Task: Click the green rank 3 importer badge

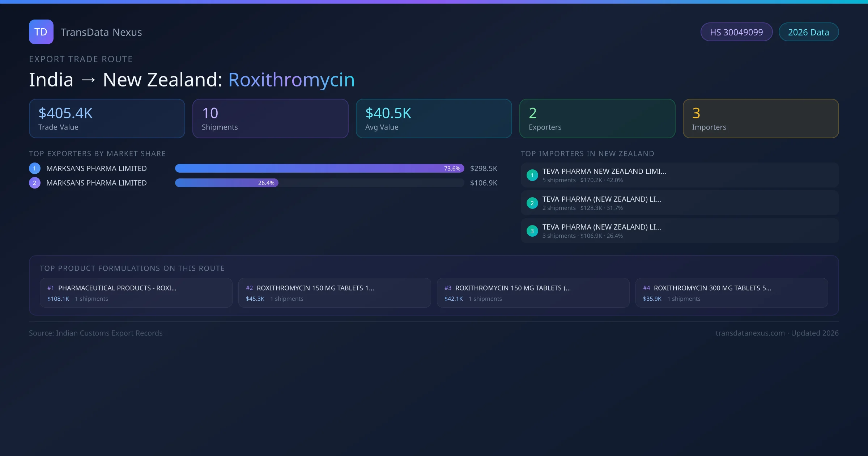Action: tap(532, 231)
